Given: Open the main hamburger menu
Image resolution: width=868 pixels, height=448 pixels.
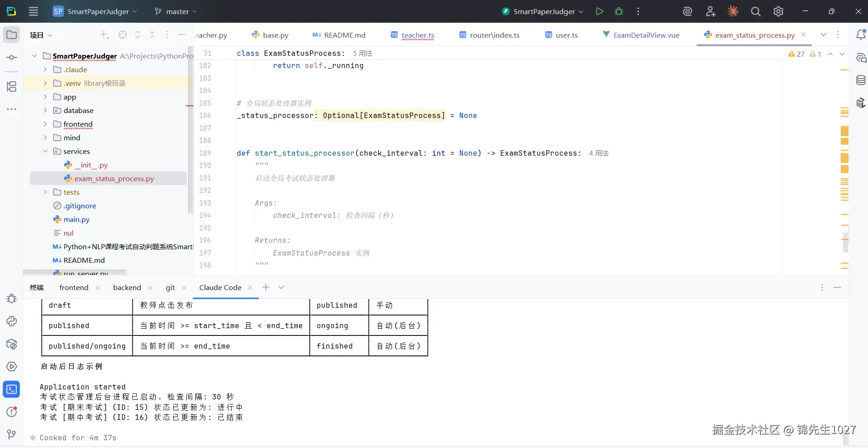Looking at the screenshot, I should 33,11.
